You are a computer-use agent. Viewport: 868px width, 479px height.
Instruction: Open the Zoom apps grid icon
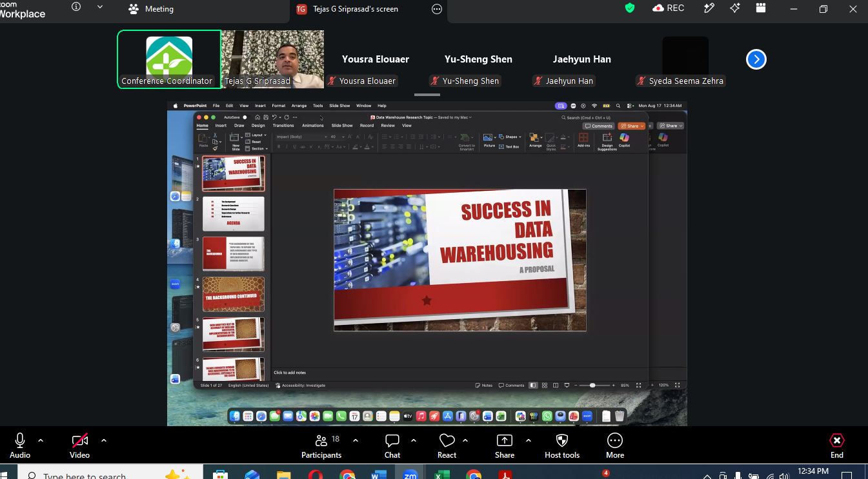coord(761,8)
